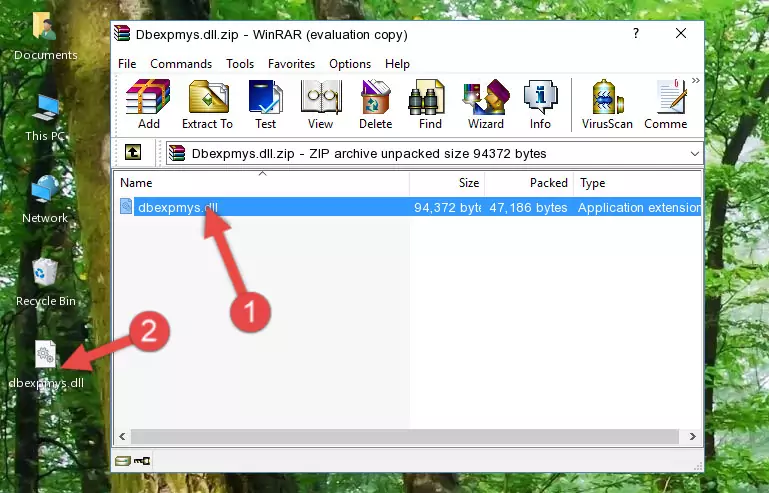Click the dbexpmys.dll file icon in list

126,207
